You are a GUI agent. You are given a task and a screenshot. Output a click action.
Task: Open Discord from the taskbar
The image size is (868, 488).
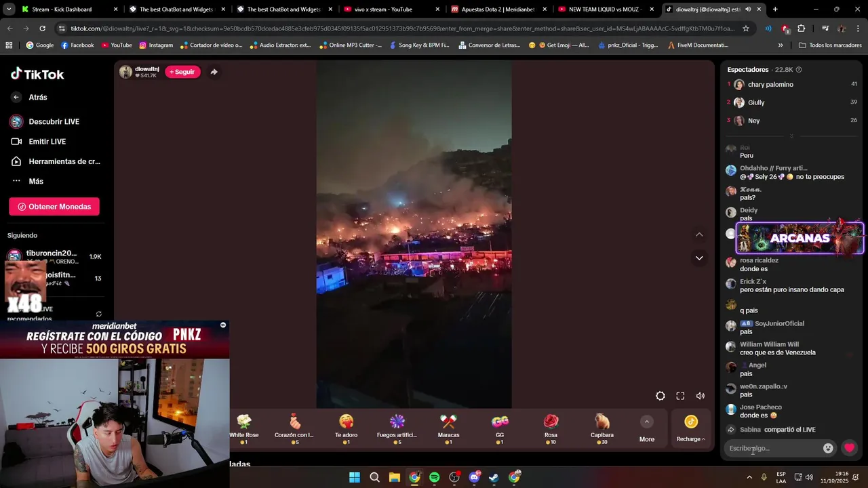(x=474, y=477)
